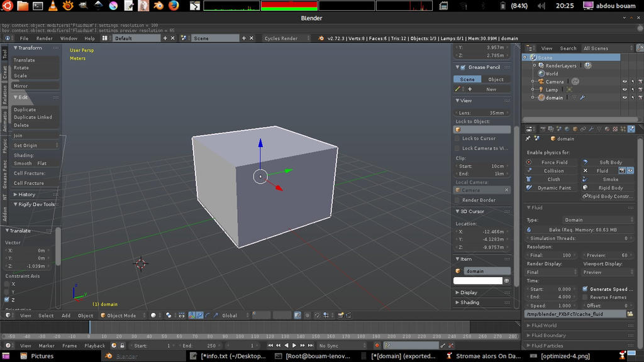Toggle Fluid modifier viewport eye display
This screenshot has width=644, height=362.
[630, 171]
